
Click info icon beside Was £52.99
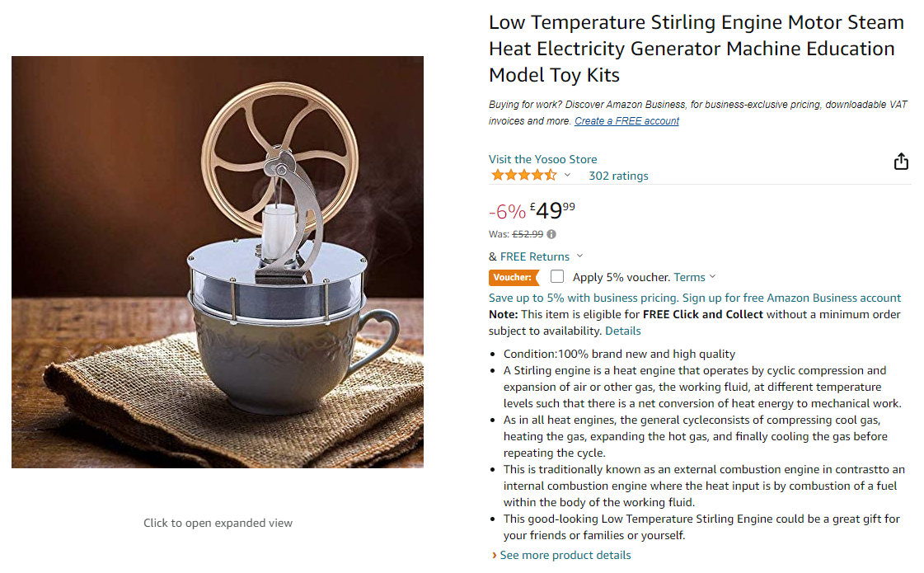(x=551, y=234)
